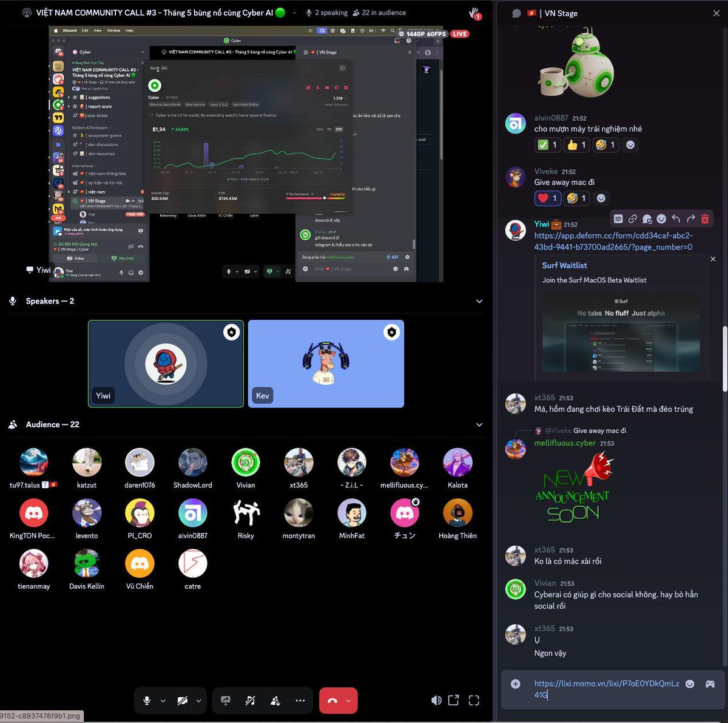Forward Yiwi's message with forward arrow
The width and height of the screenshot is (728, 723).
coord(690,219)
